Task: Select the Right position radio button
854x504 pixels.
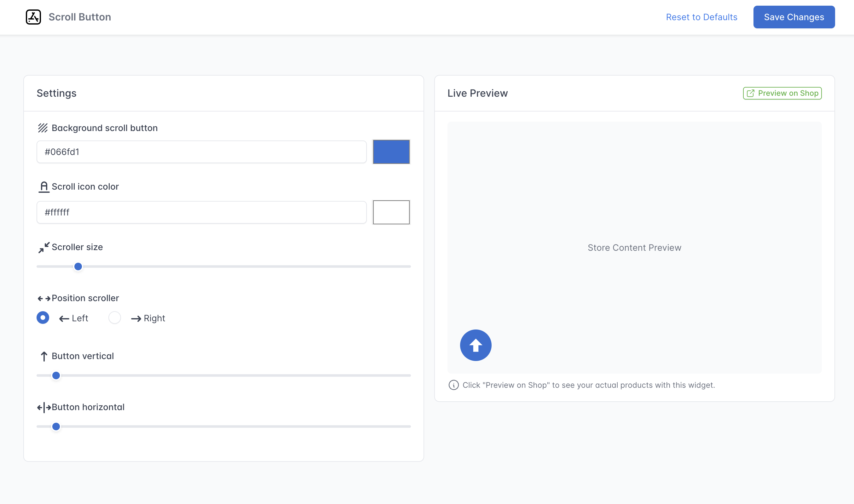Action: click(114, 318)
